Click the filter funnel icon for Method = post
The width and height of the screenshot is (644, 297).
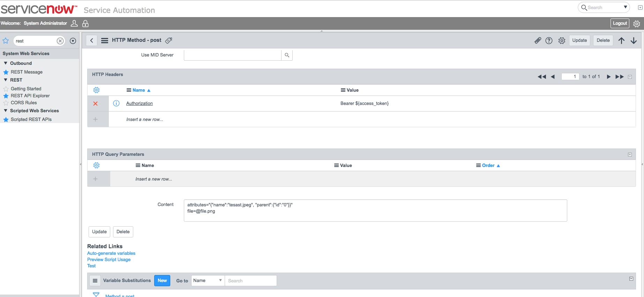point(96,295)
